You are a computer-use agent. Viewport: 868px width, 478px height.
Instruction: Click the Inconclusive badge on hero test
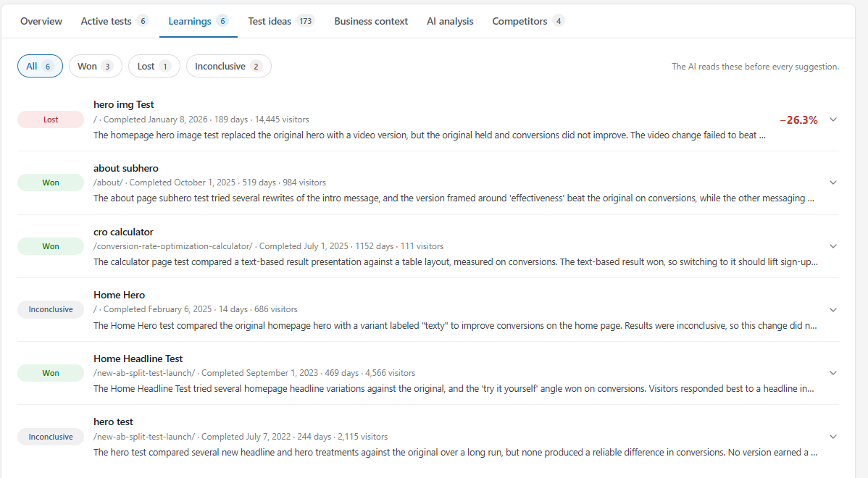point(51,437)
